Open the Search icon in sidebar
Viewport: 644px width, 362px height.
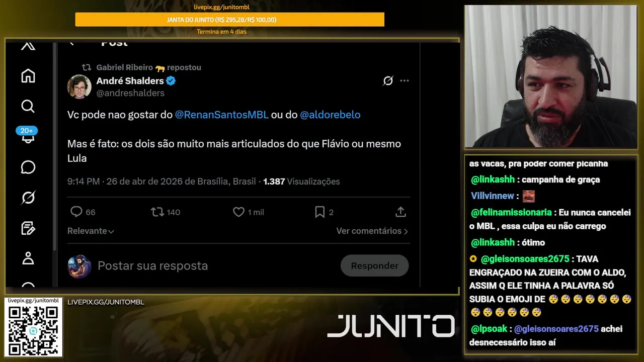[x=28, y=106]
